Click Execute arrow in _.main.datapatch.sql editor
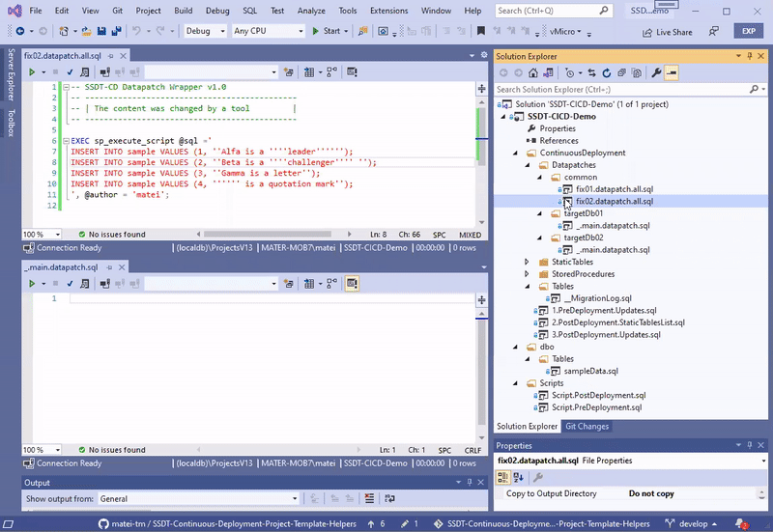Viewport: 773px width, 532px height. click(32, 284)
